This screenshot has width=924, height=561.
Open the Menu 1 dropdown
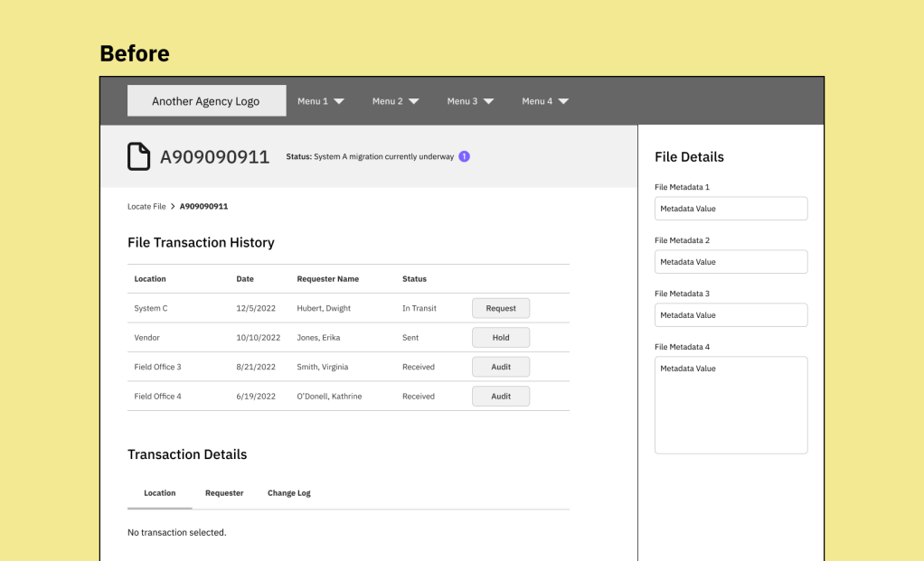(x=321, y=101)
